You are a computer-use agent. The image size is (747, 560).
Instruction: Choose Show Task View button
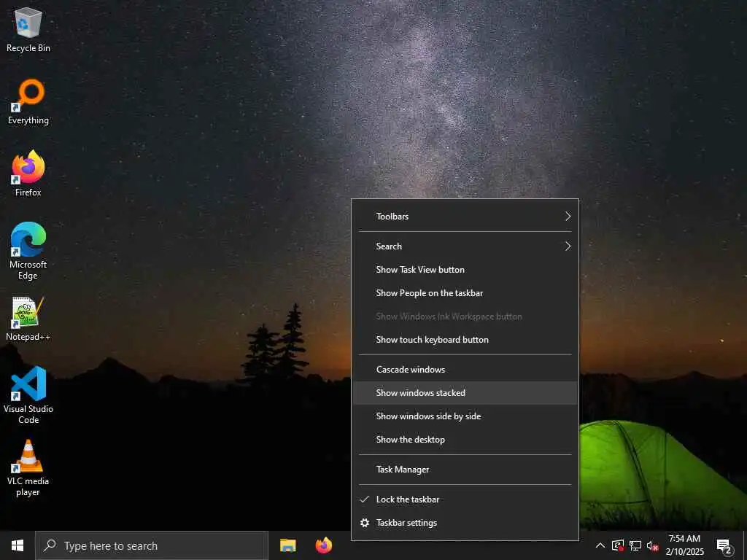point(465,270)
